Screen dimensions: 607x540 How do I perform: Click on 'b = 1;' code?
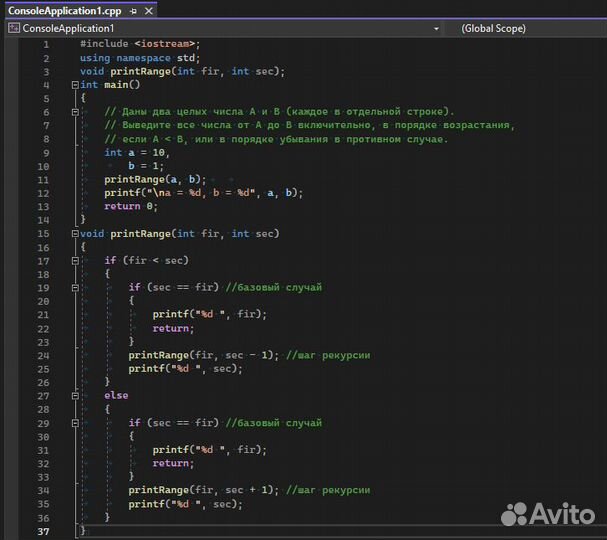146,166
